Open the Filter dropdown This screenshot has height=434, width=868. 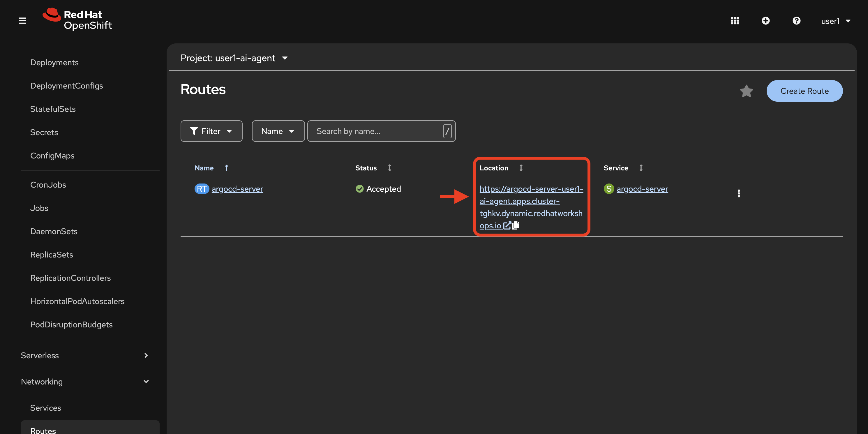pos(211,131)
